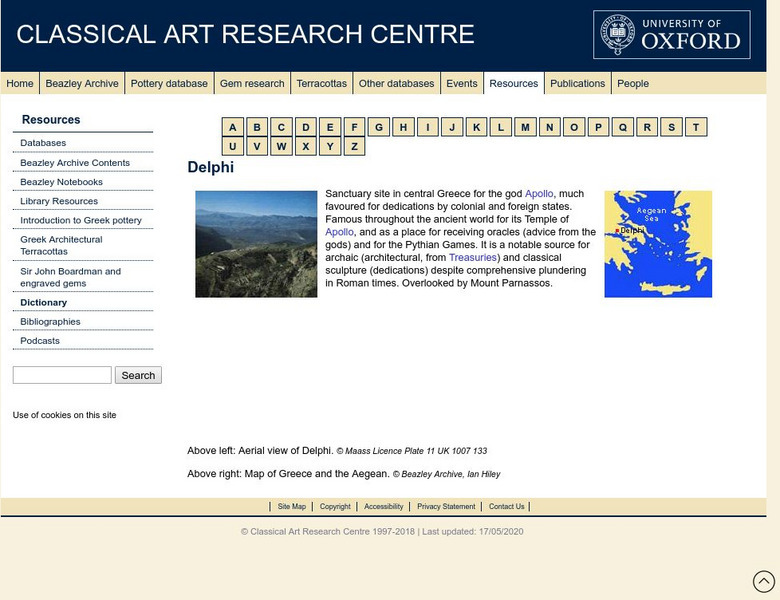Jump to dictionary letter A
This screenshot has height=600, width=780.
pyautogui.click(x=232, y=127)
